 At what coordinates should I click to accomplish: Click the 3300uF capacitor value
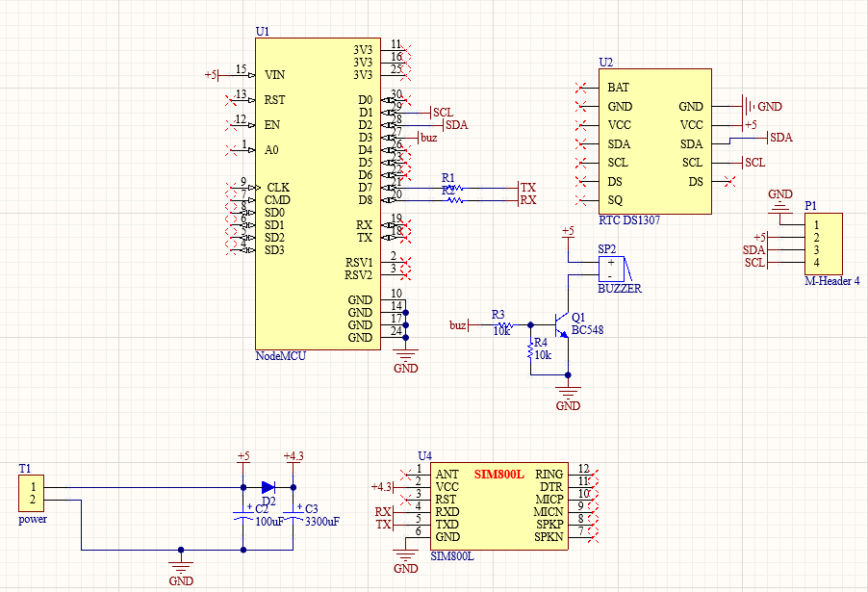tap(322, 522)
